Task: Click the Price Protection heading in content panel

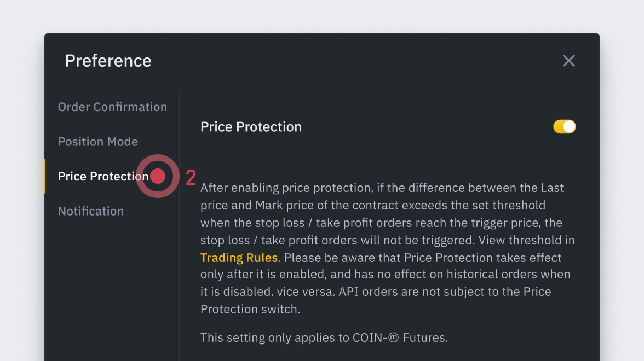Action: click(x=251, y=127)
